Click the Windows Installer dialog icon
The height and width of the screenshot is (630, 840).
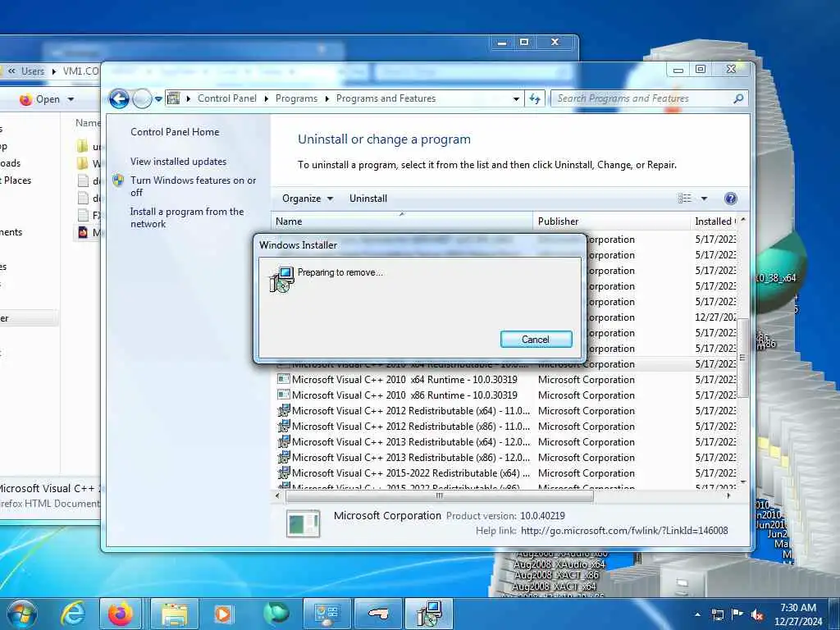click(x=282, y=279)
